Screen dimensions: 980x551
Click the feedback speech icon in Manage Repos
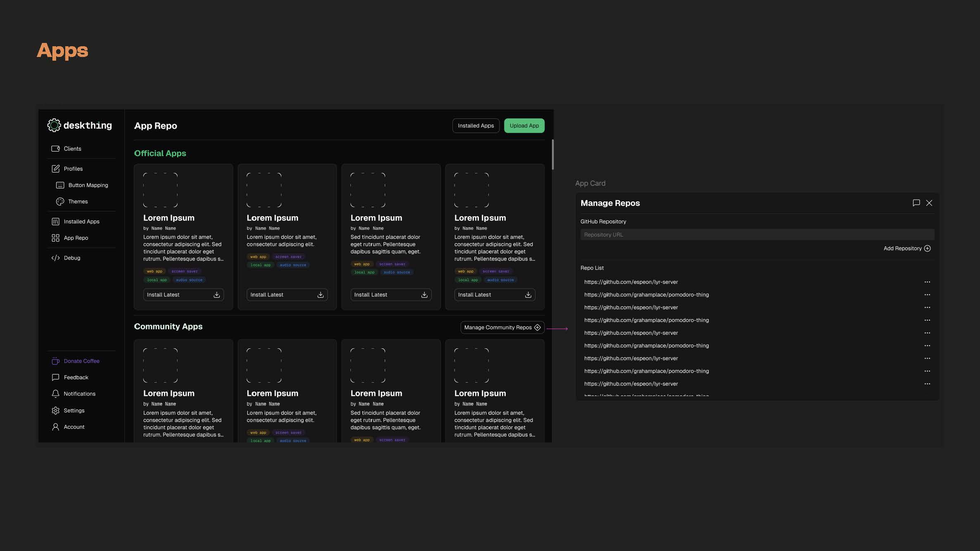[916, 203]
